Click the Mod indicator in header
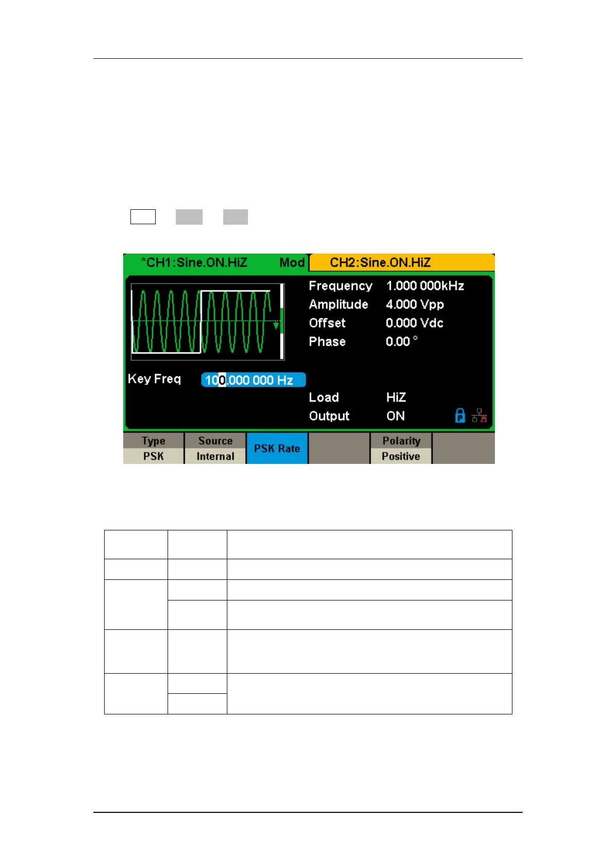This screenshot has height=868, width=614. [x=292, y=262]
